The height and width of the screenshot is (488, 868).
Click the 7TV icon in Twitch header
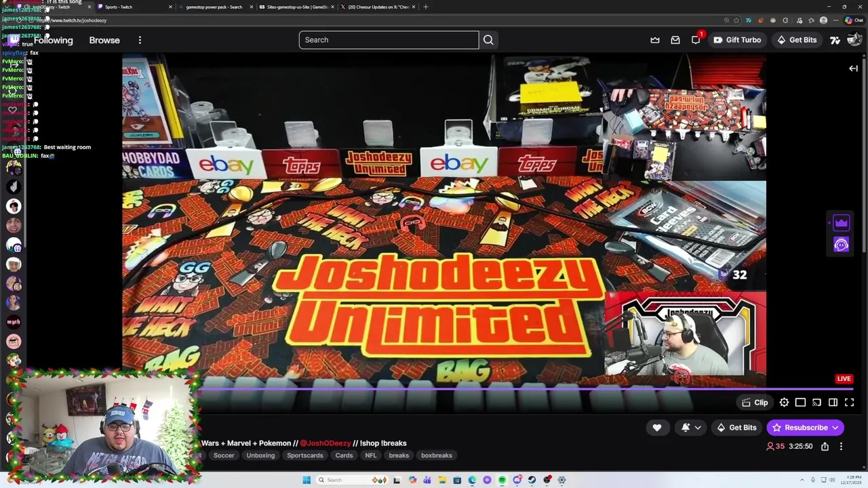[835, 40]
